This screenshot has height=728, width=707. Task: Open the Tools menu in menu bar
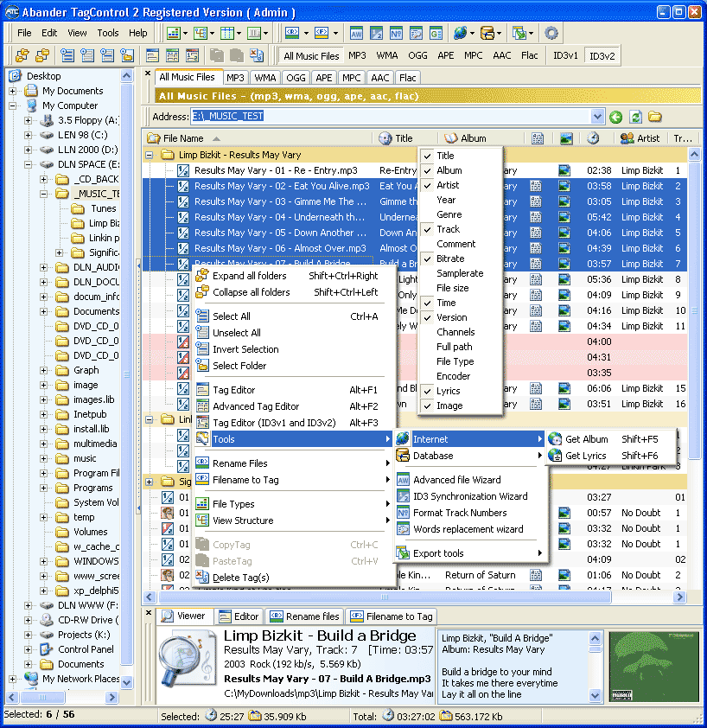(108, 33)
